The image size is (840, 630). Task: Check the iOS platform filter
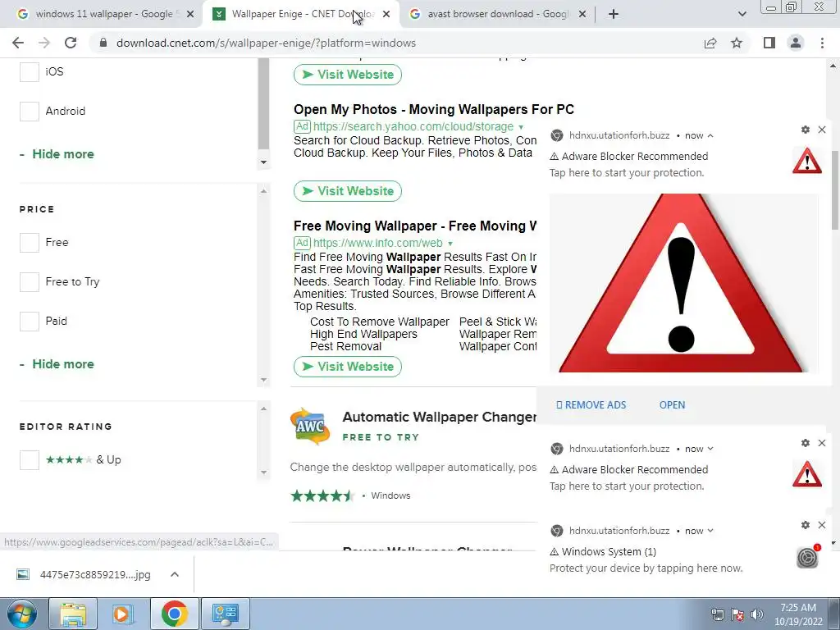[x=30, y=72]
